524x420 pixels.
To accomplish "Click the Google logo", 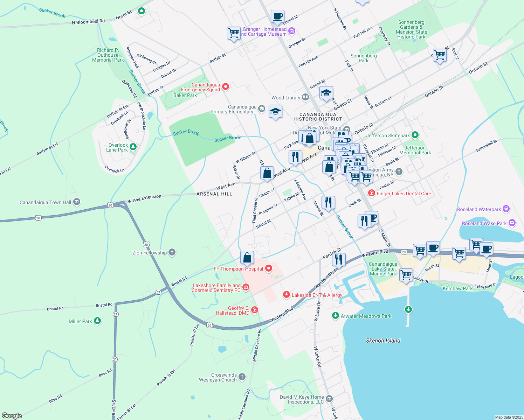I will click(x=12, y=416).
